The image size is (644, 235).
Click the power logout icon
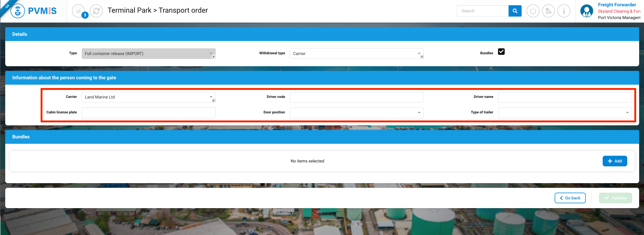[x=533, y=11]
